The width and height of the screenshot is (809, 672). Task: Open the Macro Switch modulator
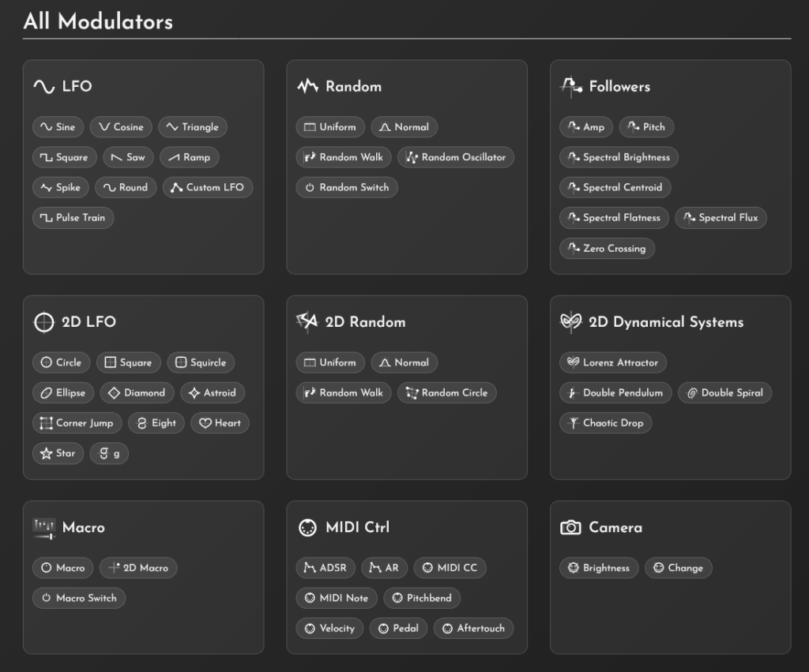(x=78, y=599)
